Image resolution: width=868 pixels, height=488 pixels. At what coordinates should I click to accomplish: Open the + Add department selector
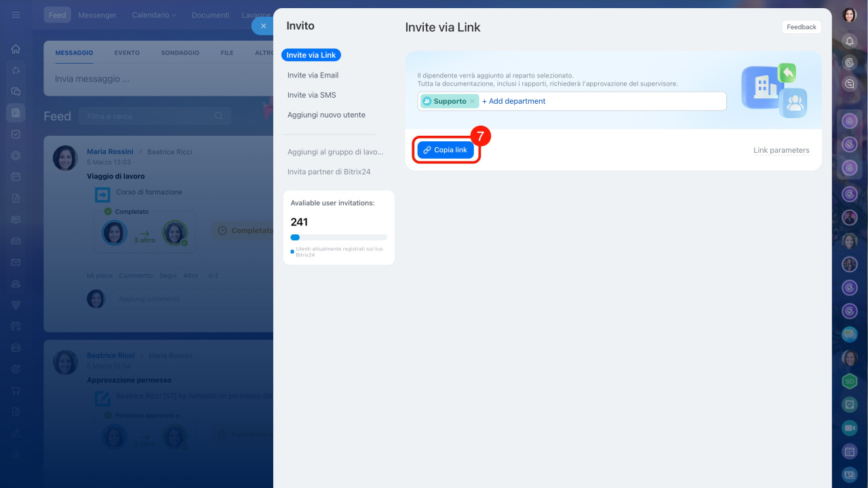(513, 101)
